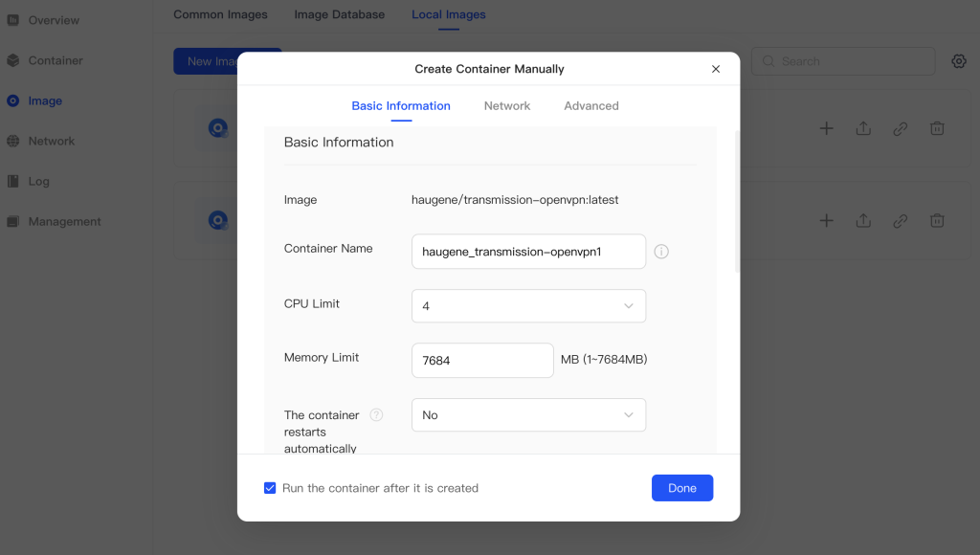The width and height of the screenshot is (980, 555).
Task: Click the Memory Limit input field
Action: pos(482,361)
